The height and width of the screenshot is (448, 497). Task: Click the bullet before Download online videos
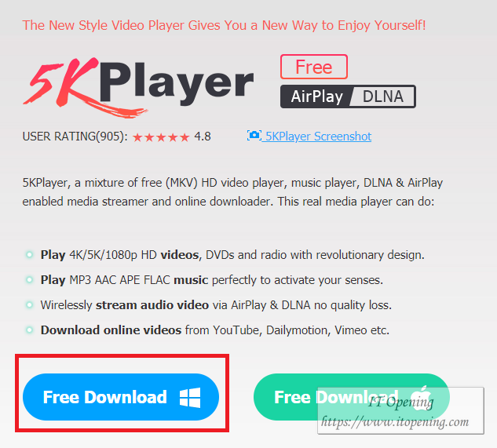pyautogui.click(x=29, y=330)
